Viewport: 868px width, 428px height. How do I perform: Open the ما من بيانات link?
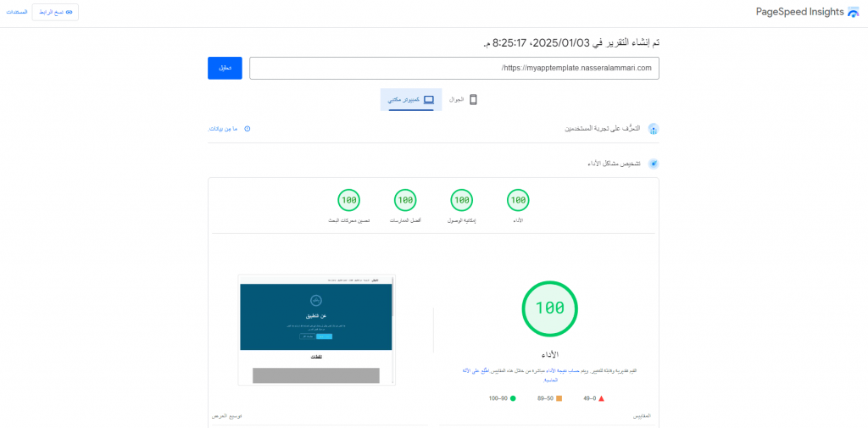[x=223, y=129]
